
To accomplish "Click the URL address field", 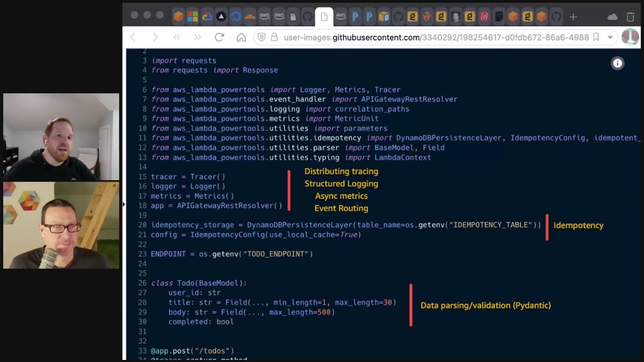I will click(433, 37).
